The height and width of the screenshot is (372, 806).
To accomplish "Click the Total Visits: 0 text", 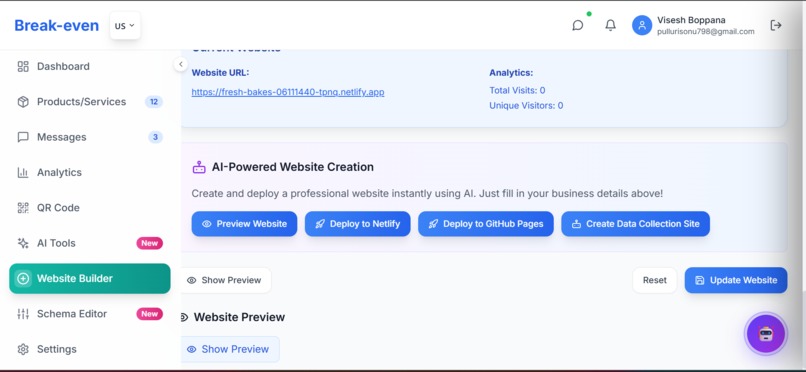I will point(517,90).
